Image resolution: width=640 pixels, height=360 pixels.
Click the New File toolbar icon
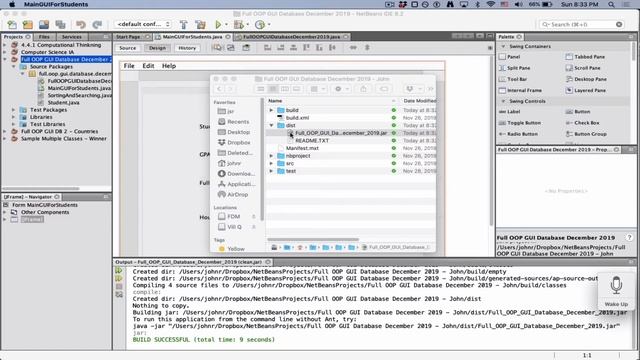coord(12,25)
